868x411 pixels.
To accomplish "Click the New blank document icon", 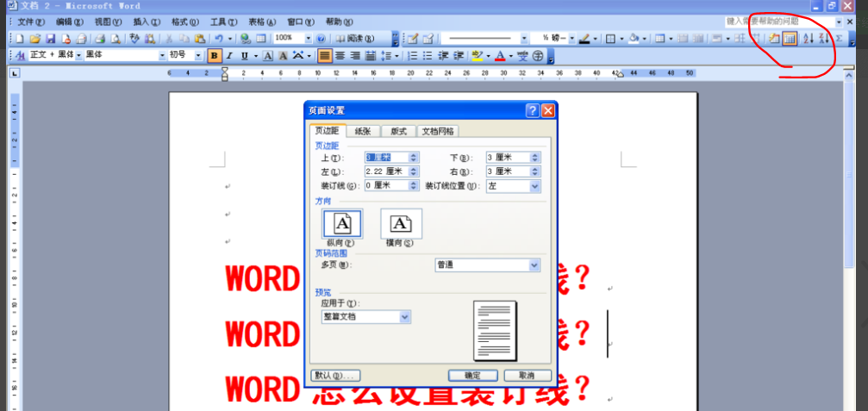I will [x=20, y=39].
